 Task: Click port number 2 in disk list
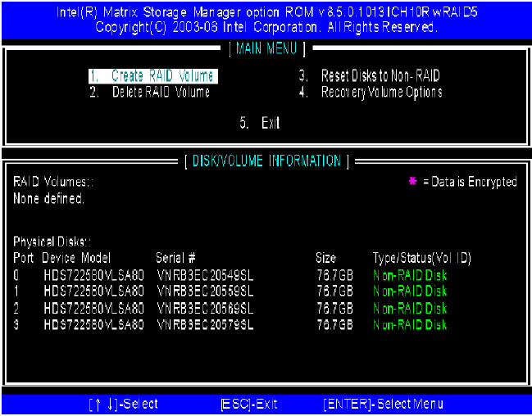[x=16, y=309]
